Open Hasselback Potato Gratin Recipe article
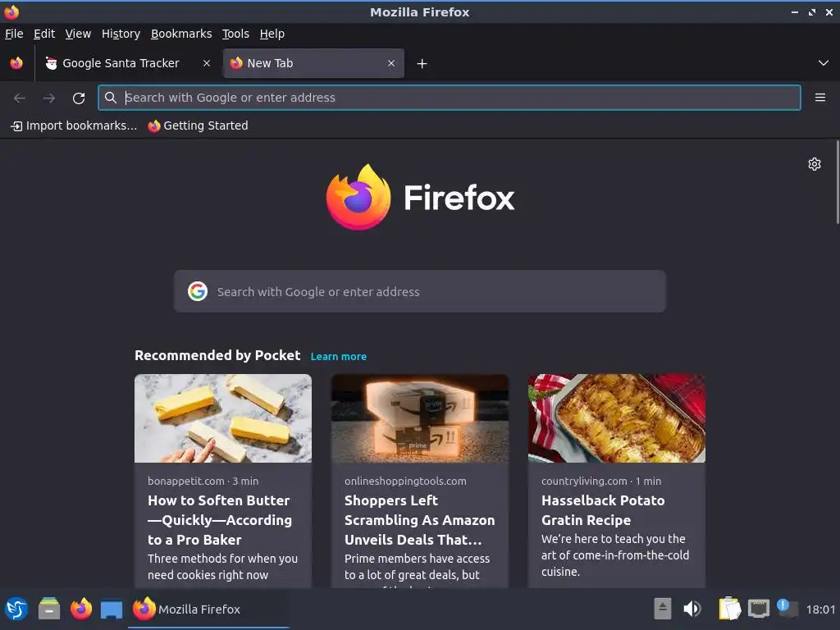 coord(603,510)
